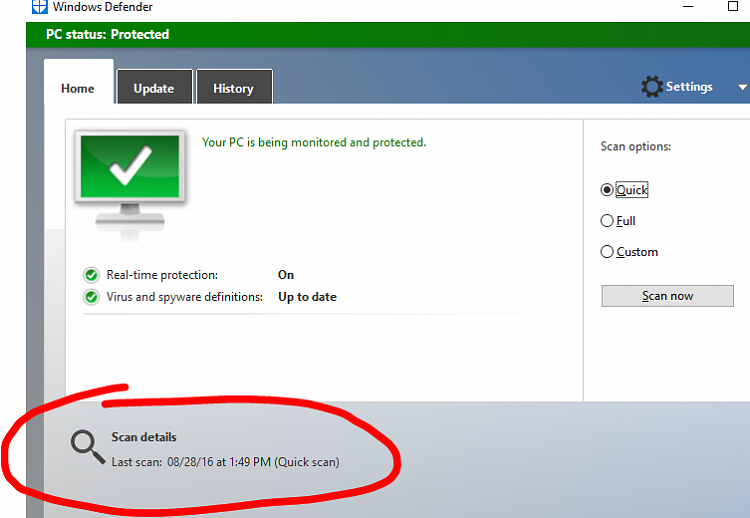This screenshot has width=750, height=518.
Task: Click the Windows Defender shield icon in title bar
Action: 40,7
